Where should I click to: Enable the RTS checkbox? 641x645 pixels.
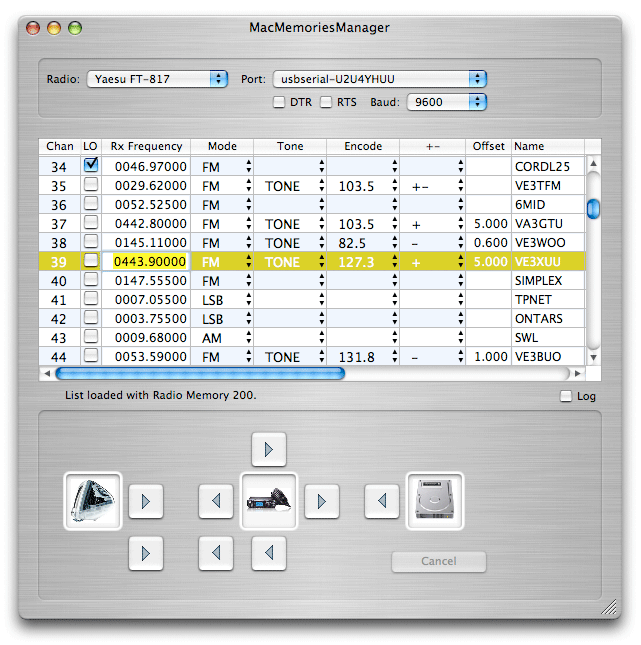pos(326,102)
